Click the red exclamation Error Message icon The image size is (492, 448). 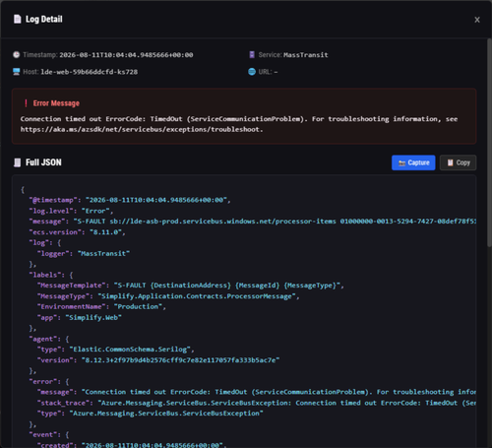click(26, 103)
